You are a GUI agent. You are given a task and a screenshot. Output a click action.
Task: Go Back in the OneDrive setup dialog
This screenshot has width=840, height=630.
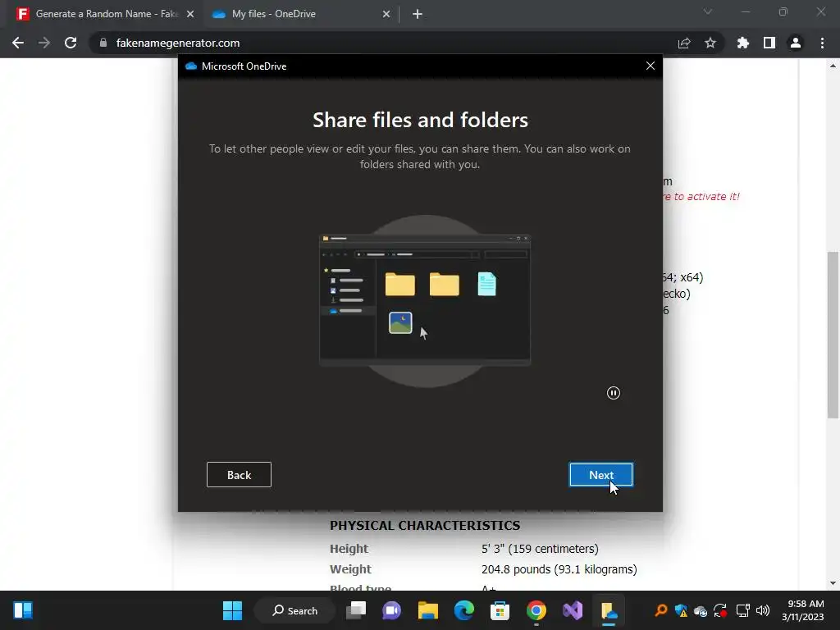(239, 475)
